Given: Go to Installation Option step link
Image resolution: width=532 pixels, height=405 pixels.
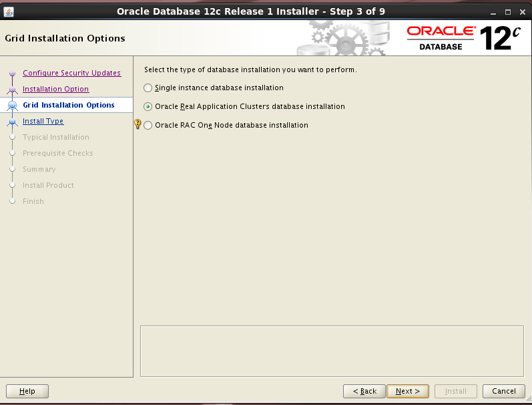Looking at the screenshot, I should (55, 89).
